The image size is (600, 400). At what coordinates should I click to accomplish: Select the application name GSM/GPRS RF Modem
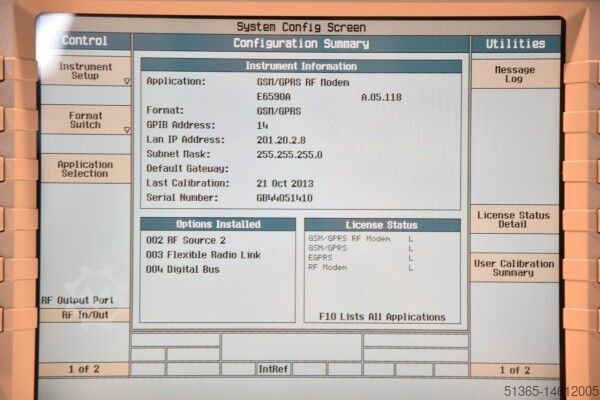click(x=303, y=83)
